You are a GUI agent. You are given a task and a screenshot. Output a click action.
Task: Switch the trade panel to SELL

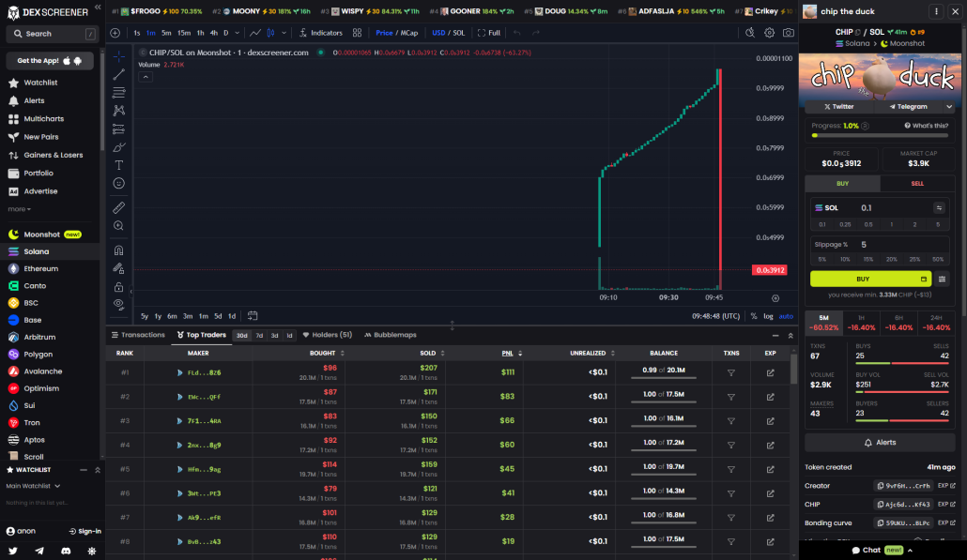point(917,183)
